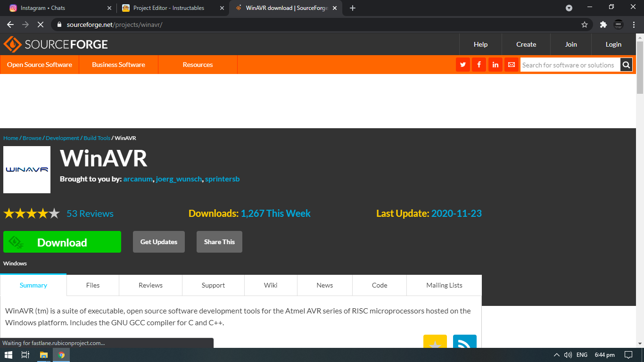Open the SourceForge Facebook icon
This screenshot has height=362, width=644.
479,65
